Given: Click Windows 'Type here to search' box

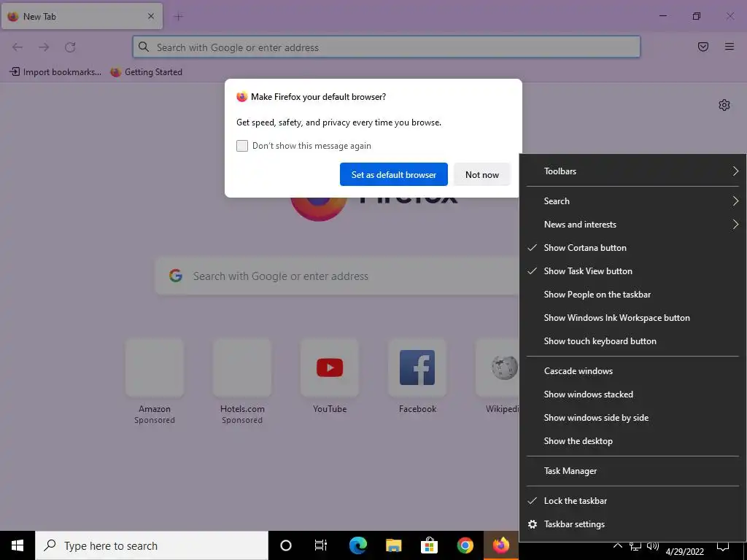Looking at the screenshot, I should [152, 545].
